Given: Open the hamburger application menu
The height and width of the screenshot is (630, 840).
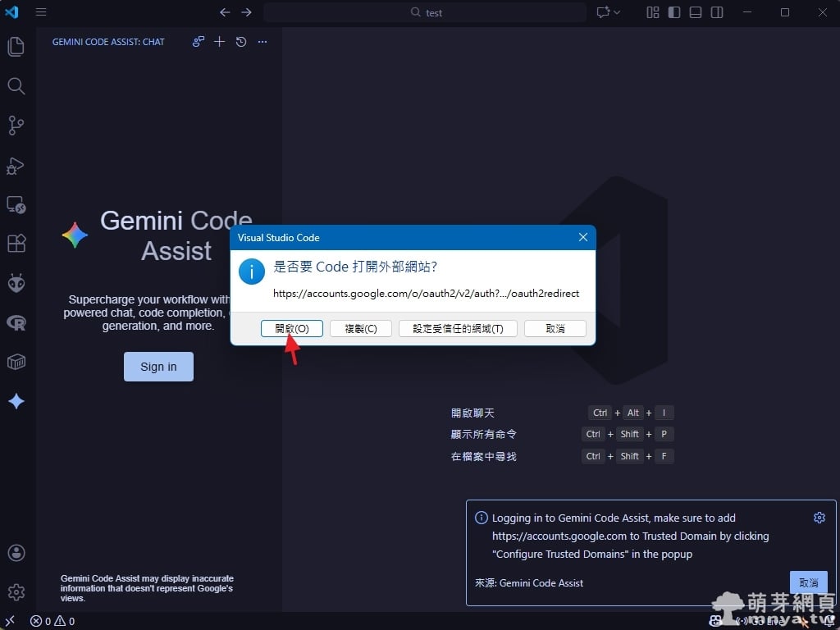Looking at the screenshot, I should coord(41,12).
